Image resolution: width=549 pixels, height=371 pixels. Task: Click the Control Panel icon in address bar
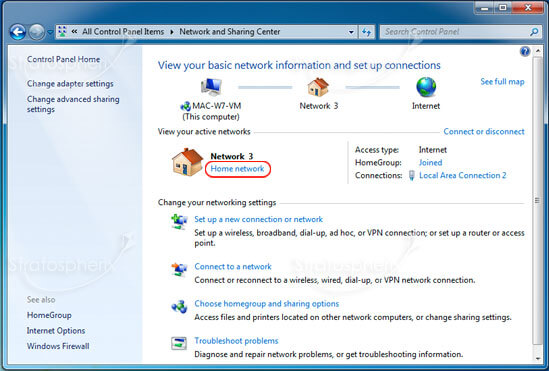point(62,32)
